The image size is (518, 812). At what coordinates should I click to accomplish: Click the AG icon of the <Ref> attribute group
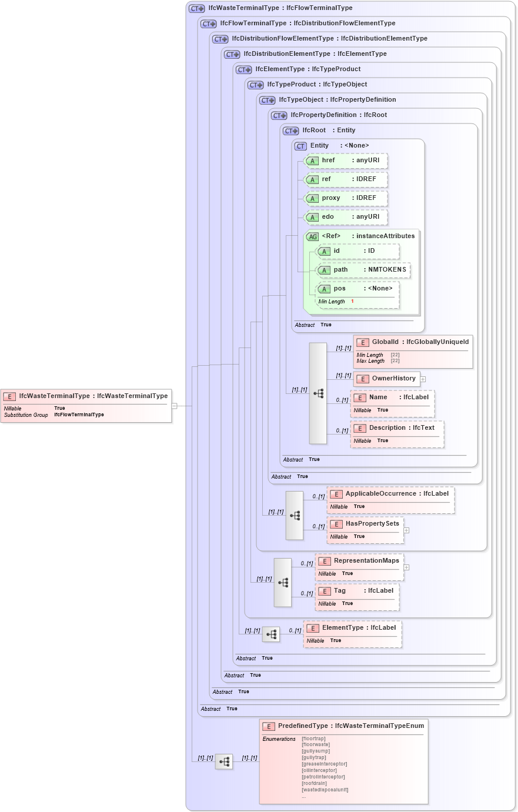tap(312, 236)
